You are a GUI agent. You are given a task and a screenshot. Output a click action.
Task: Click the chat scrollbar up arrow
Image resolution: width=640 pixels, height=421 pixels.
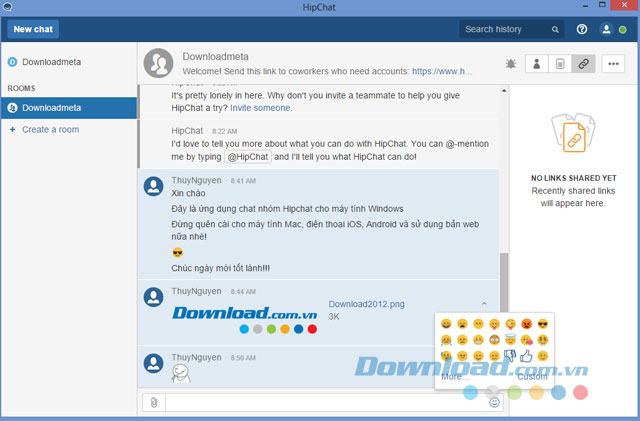coord(504,91)
